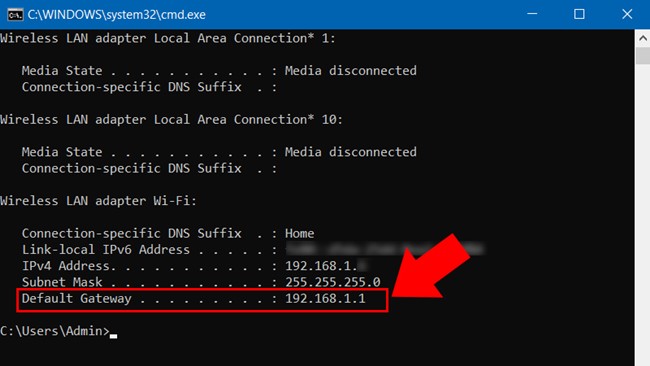Click the empty scrollbar track below the thumb
Screen dimensions: 650x366
[x=643, y=215]
